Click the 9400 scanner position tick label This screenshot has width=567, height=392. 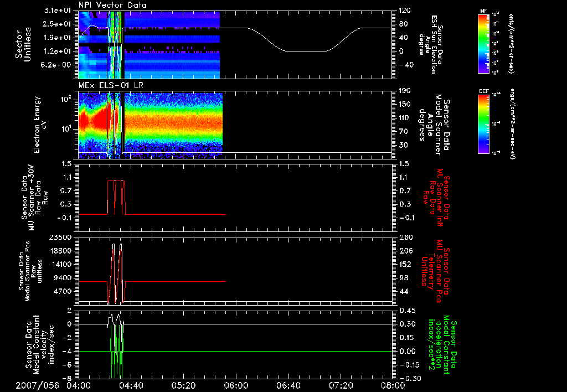point(63,278)
